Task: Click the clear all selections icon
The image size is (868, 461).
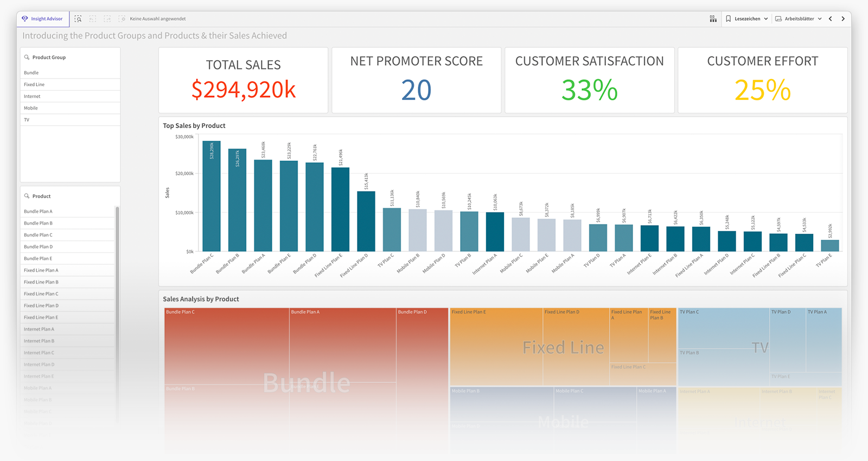Action: 122,19
